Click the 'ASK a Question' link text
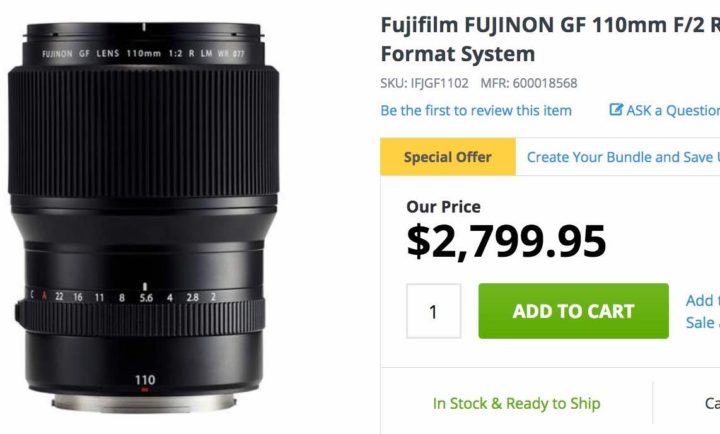720x434 pixels. [673, 110]
